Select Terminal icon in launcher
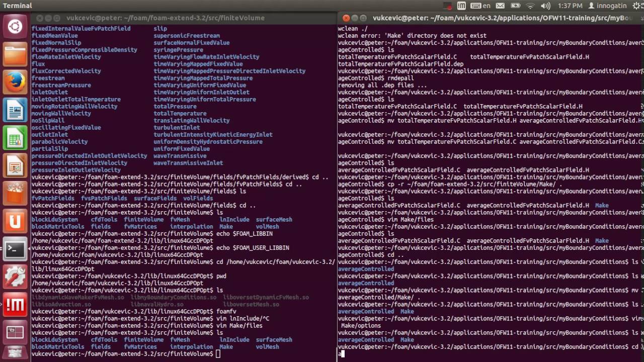Viewport: 644px width, 362px height. coord(15,249)
